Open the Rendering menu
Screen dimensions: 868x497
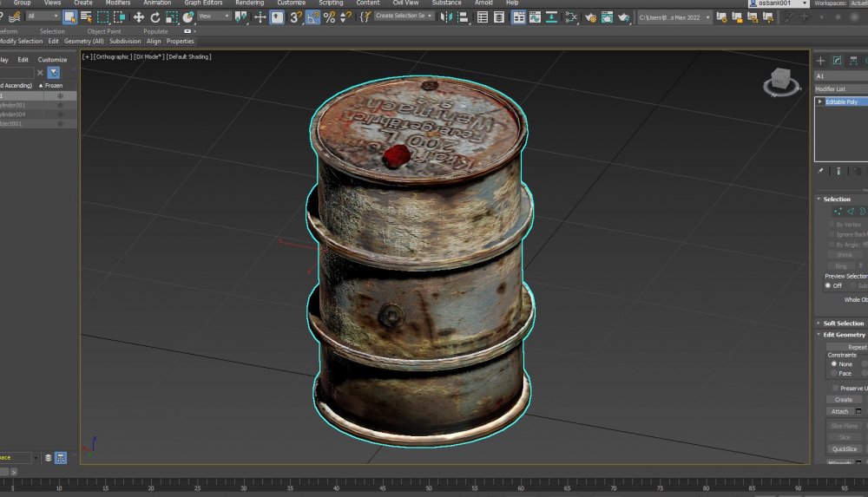click(249, 3)
